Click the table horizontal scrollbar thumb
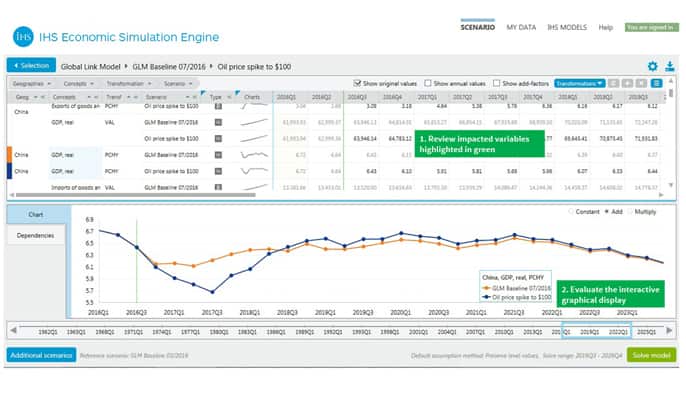Screen dimensions: 686x400 pyautogui.click(x=136, y=195)
